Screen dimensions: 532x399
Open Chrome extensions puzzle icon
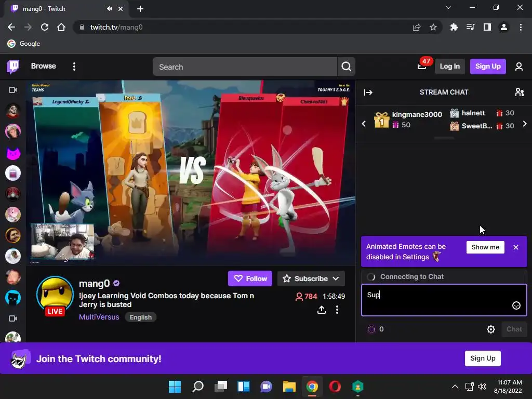click(454, 27)
